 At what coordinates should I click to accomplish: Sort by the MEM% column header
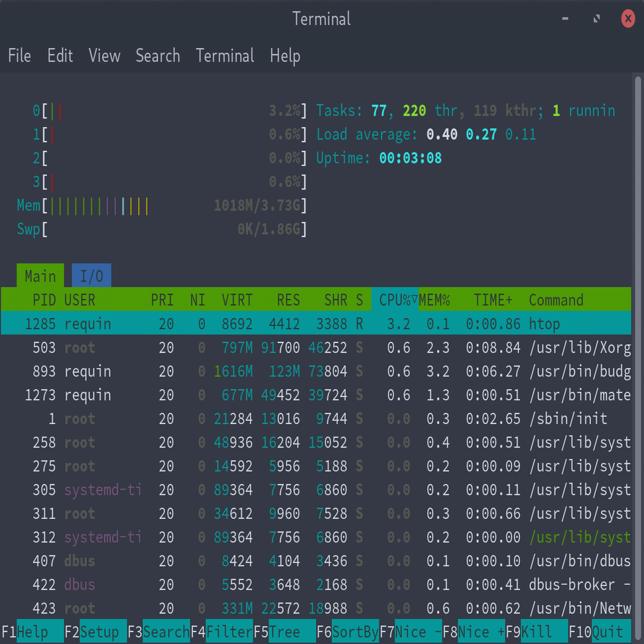coord(435,300)
